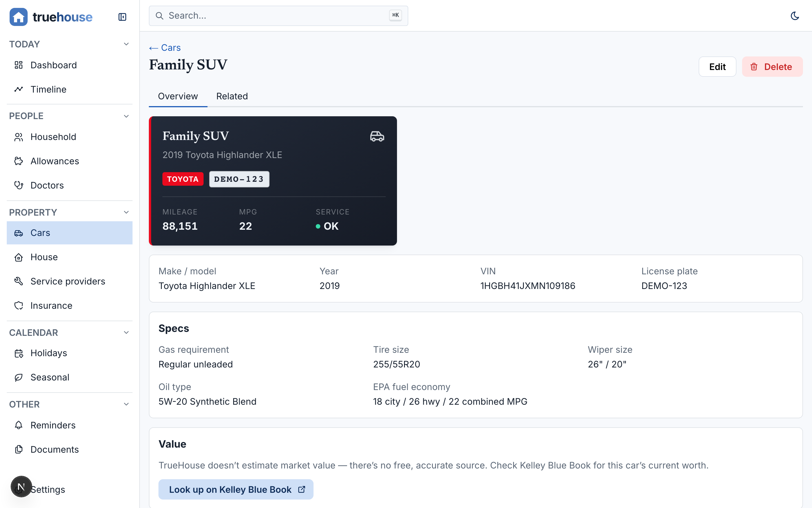Collapse the OTHER section chevron
Viewport: 812px width, 508px height.
126,404
